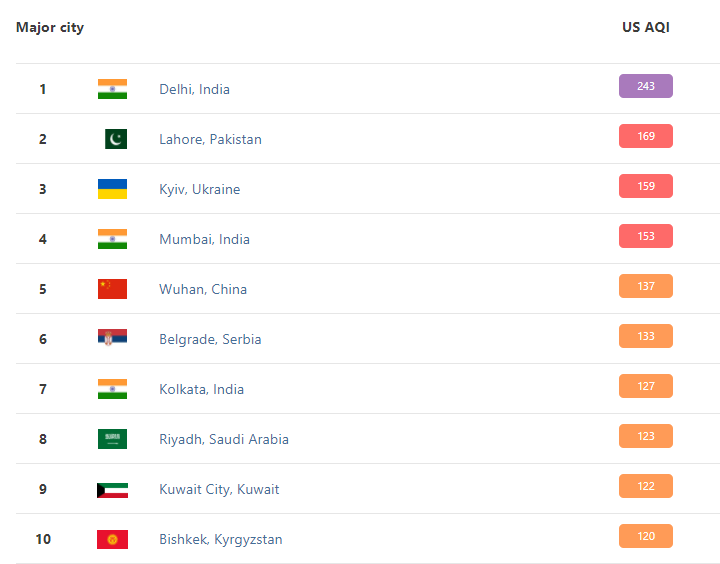This screenshot has width=720, height=564.
Task: Go to Kyiv, Ukraine city page
Action: 199,189
